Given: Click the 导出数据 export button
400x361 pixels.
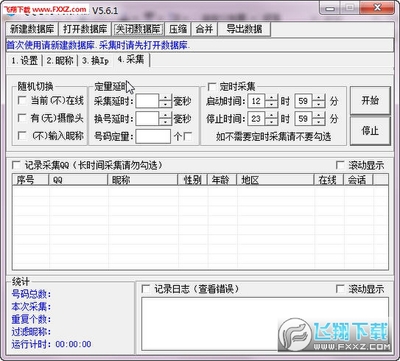Looking at the screenshot, I should tap(244, 29).
